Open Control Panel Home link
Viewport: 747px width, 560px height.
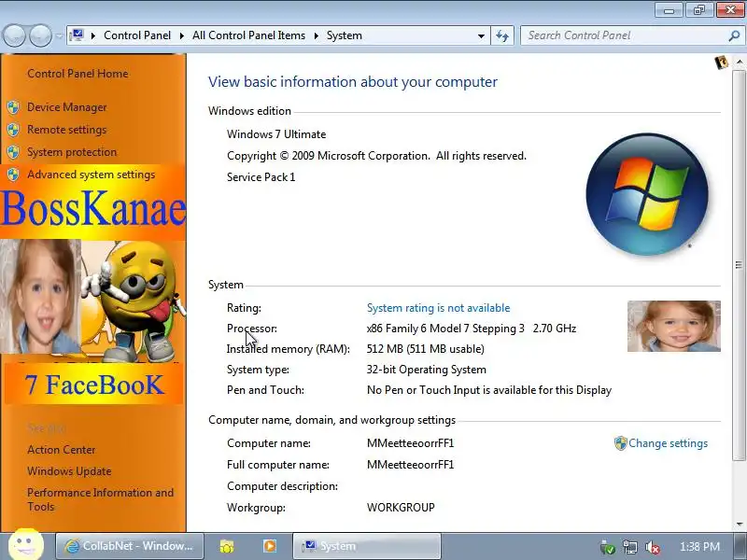78,74
